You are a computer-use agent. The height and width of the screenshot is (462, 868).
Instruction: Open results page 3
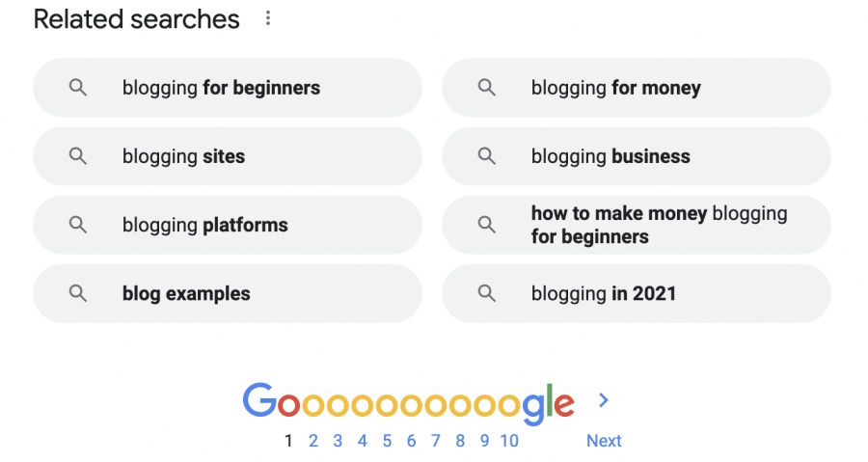338,441
